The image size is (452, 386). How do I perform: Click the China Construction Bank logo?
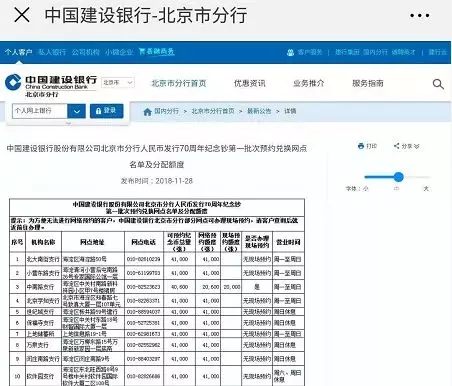pos(51,85)
